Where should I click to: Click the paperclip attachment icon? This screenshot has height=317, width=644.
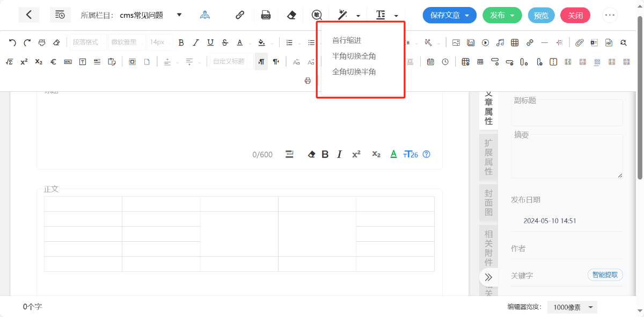(580, 42)
